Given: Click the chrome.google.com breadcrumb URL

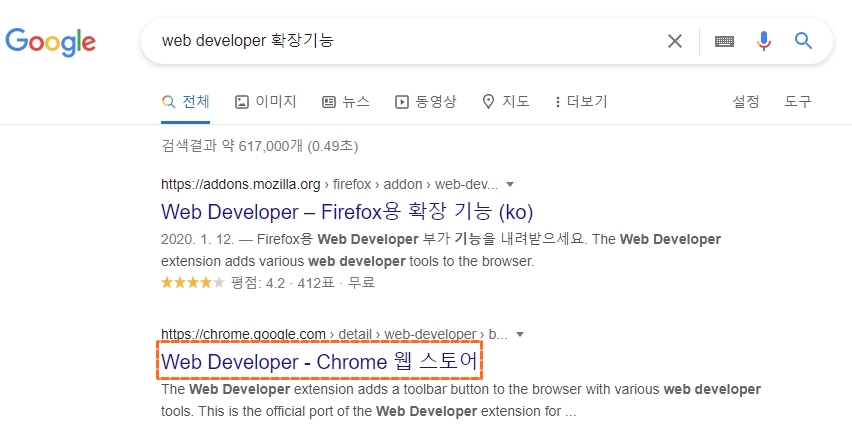Looking at the screenshot, I should point(334,334).
